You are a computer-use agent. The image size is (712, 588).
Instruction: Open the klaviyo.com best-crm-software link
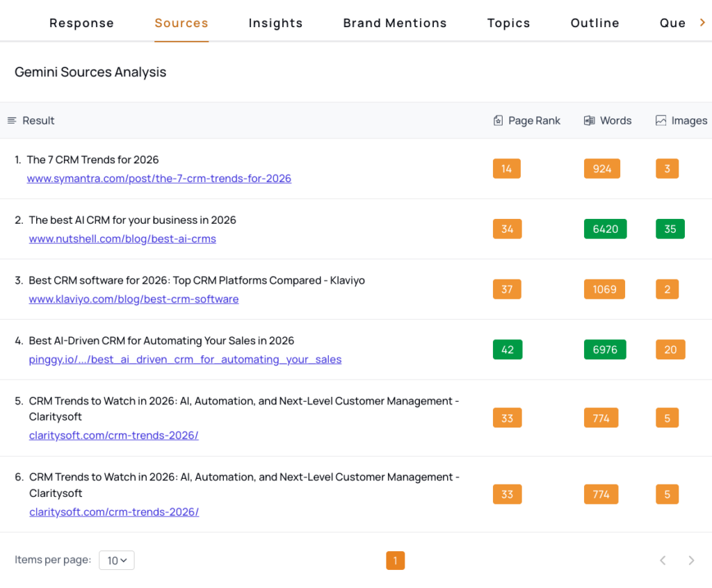tap(133, 300)
